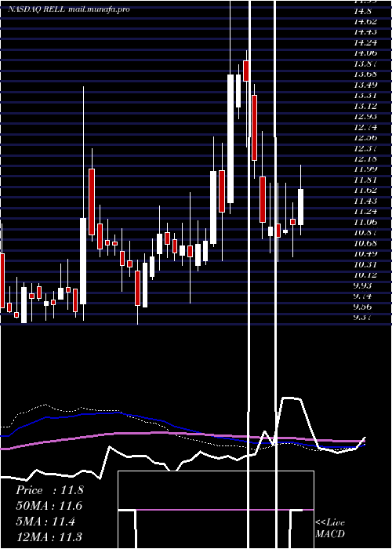Click the 12.37 price axis label
The image size is (392, 549).
coord(365,148)
